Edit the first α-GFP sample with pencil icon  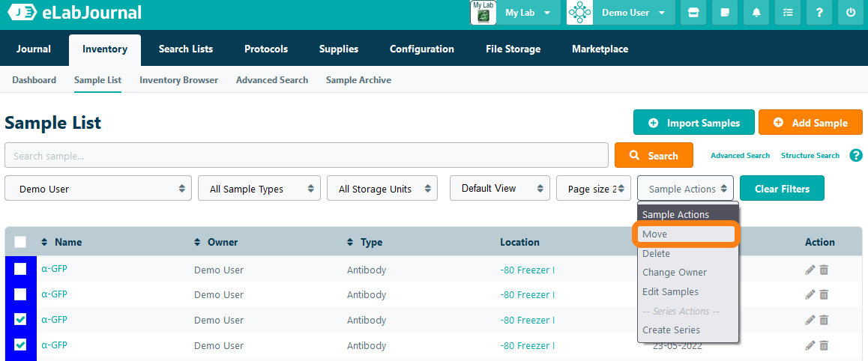(810, 270)
